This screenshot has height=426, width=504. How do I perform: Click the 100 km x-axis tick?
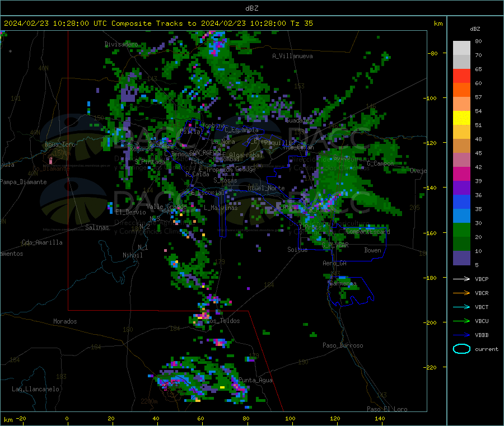(x=290, y=418)
